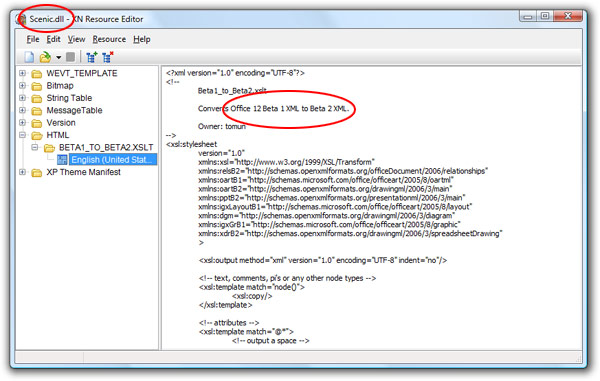600x381 pixels.
Task: Click the 'Owner: tomun' comment line
Action: pos(222,126)
